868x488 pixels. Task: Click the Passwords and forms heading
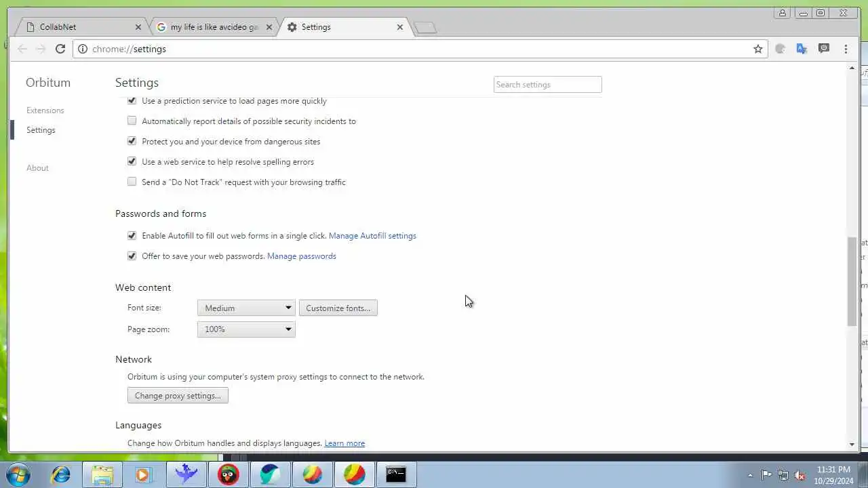pos(161,213)
